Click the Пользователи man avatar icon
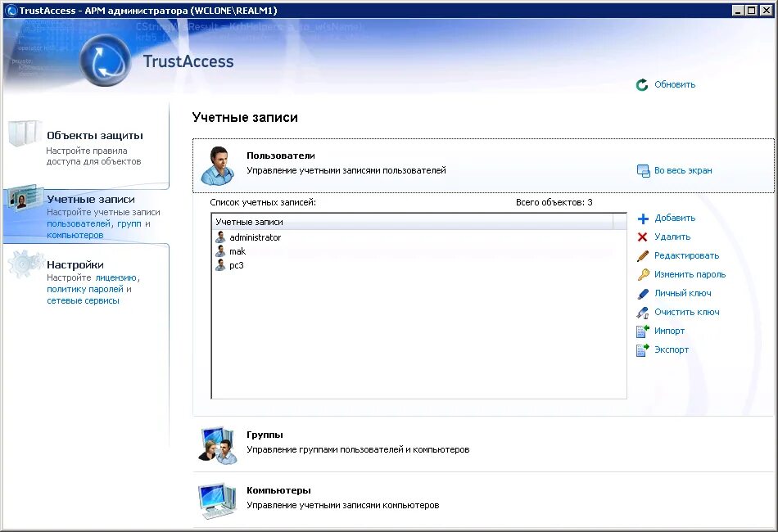The width and height of the screenshot is (778, 532). pos(217,165)
